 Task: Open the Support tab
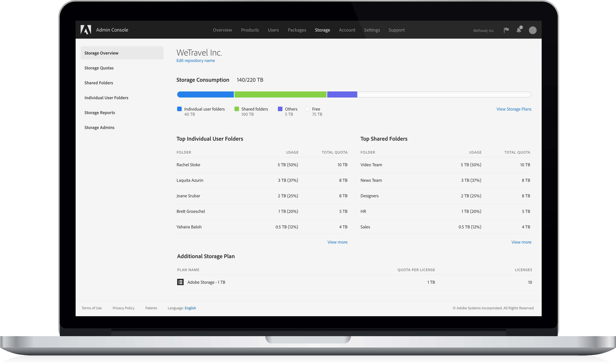(397, 30)
